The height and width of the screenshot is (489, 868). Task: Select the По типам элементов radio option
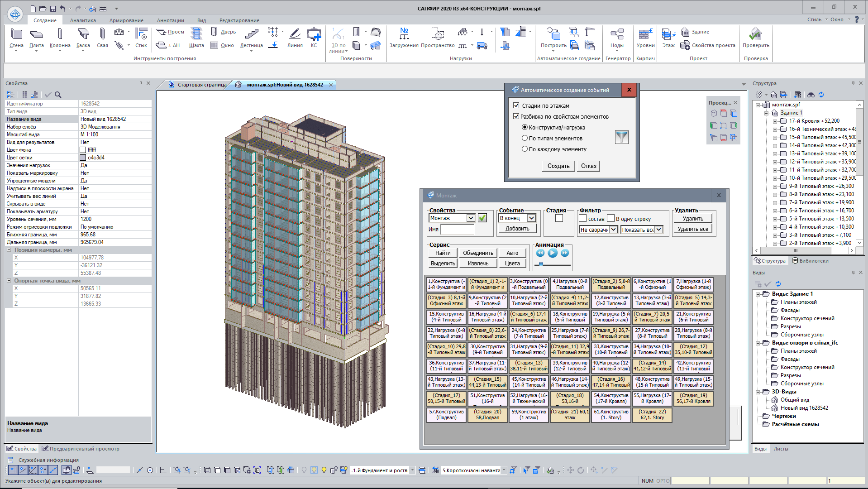525,138
